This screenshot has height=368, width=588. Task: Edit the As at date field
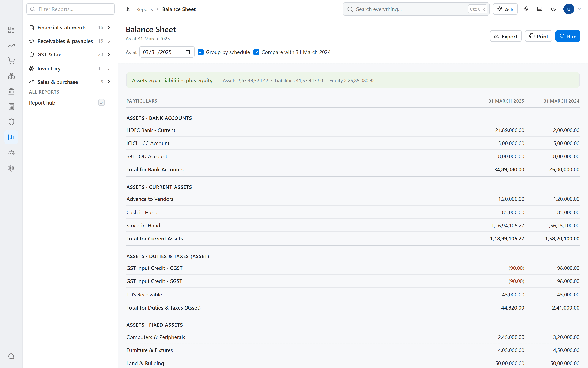(x=167, y=52)
